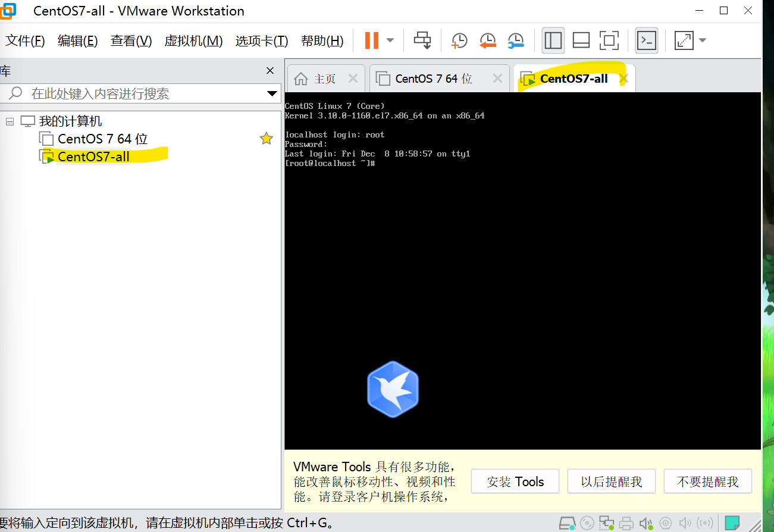Image resolution: width=774 pixels, height=532 pixels.
Task: Select CentOS 7 64 位 in the library
Action: coord(103,139)
